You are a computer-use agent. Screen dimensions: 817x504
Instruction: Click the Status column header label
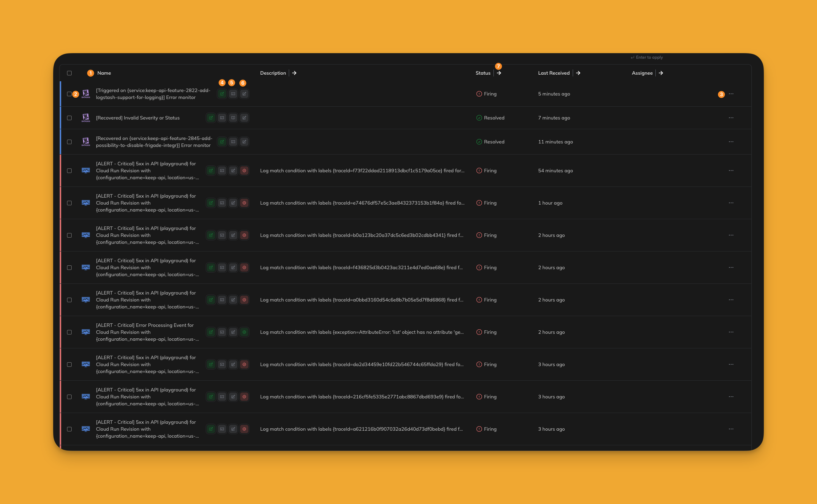[x=483, y=73]
